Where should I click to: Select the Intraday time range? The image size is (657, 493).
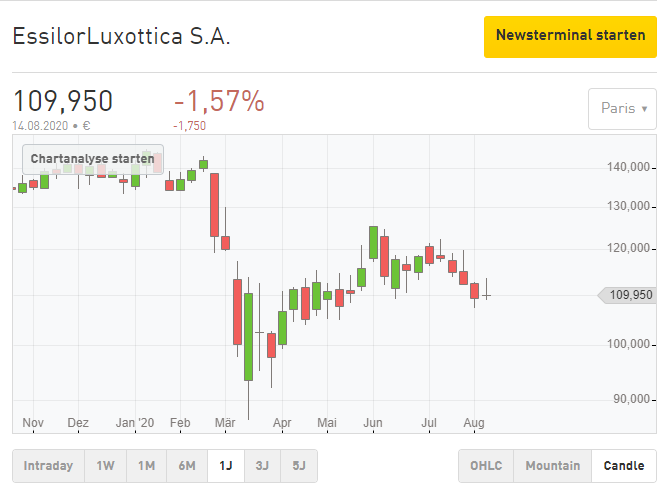click(48, 465)
